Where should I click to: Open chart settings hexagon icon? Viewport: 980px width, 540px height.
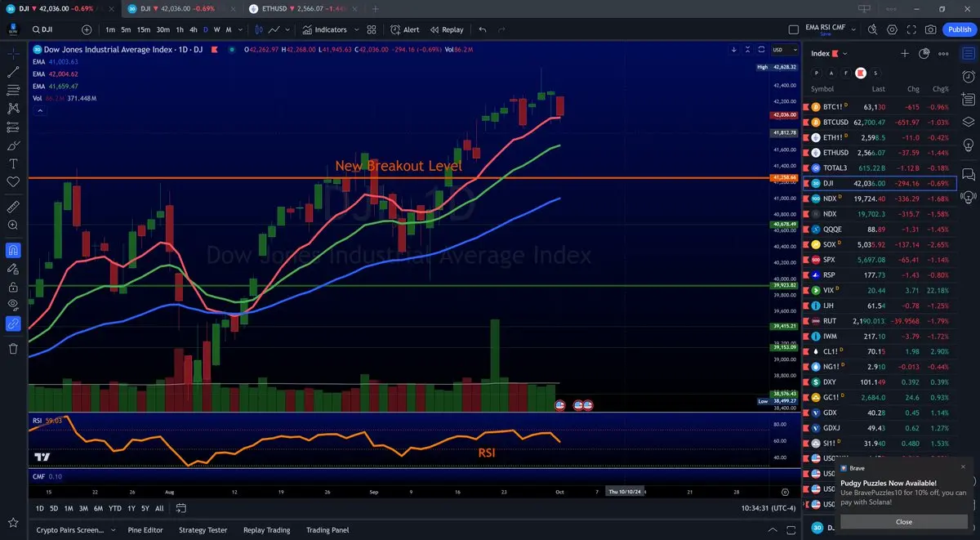[x=892, y=29]
